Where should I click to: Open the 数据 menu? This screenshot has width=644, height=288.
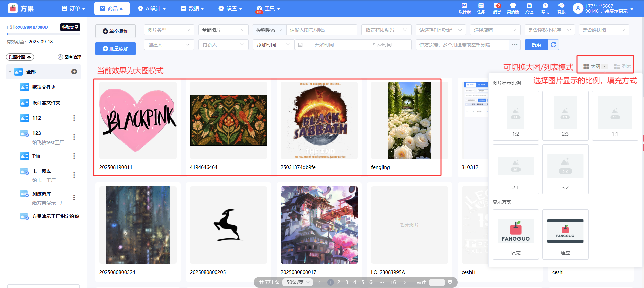[192, 8]
